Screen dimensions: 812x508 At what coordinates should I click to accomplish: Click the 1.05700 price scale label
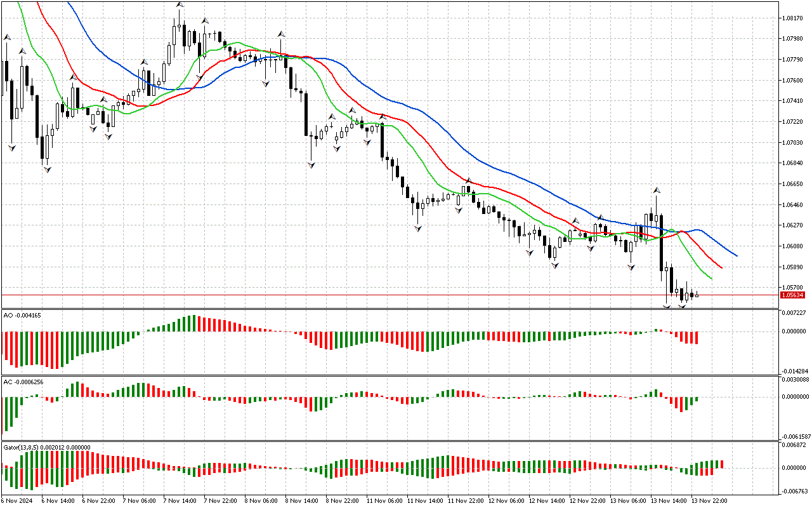pyautogui.click(x=793, y=288)
